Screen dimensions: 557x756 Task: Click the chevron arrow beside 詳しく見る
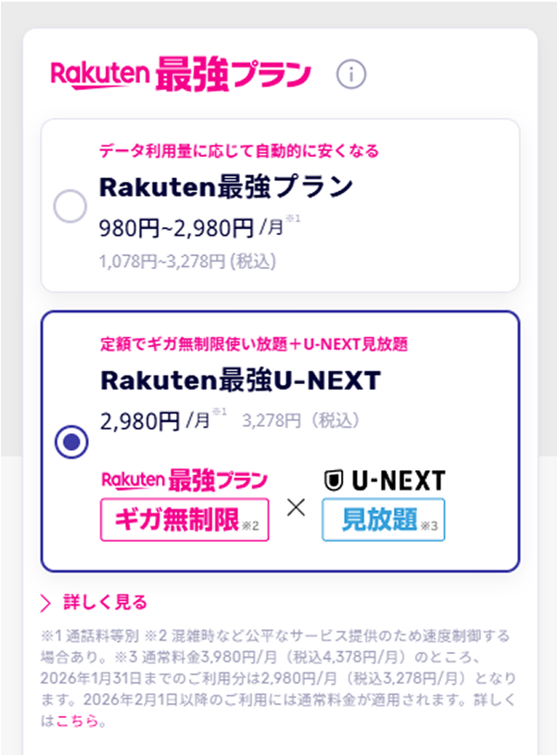coord(45,604)
